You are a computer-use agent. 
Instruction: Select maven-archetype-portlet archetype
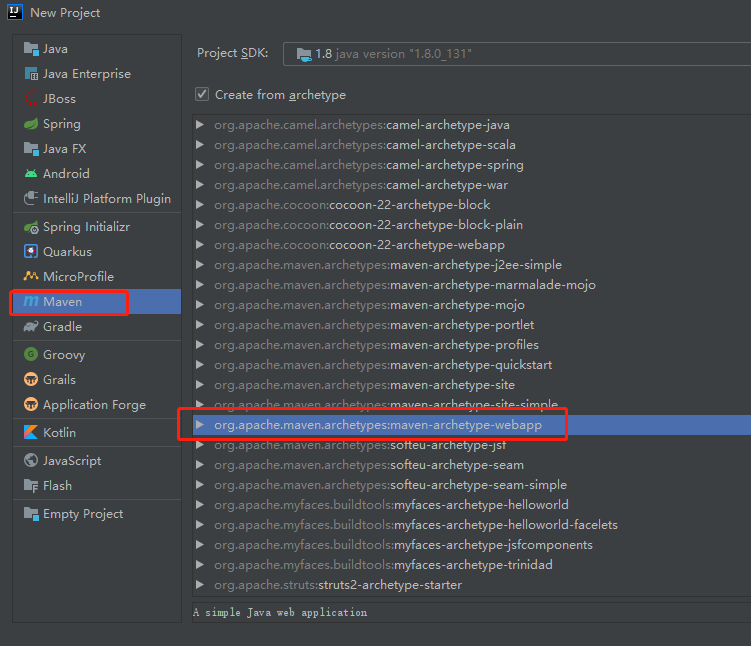point(472,325)
